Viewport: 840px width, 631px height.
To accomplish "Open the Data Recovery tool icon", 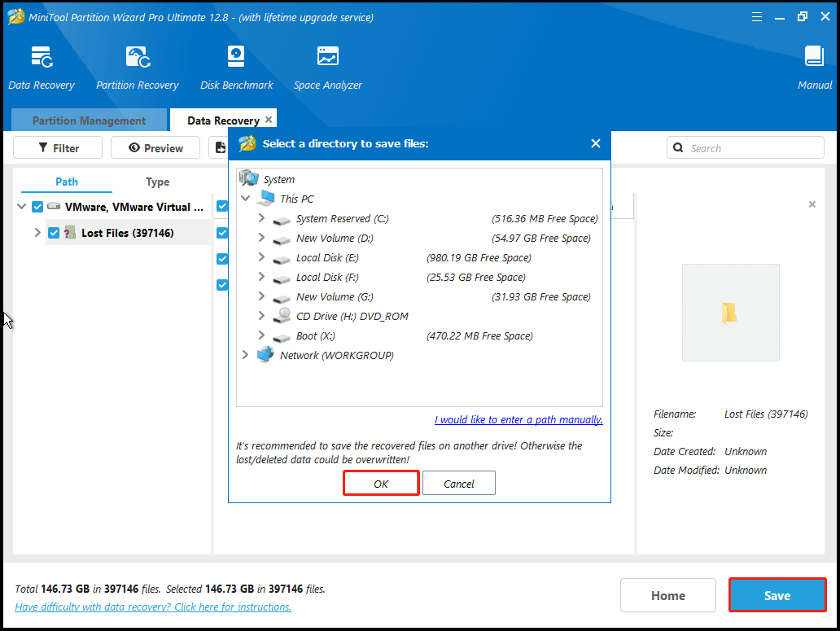I will [x=42, y=57].
